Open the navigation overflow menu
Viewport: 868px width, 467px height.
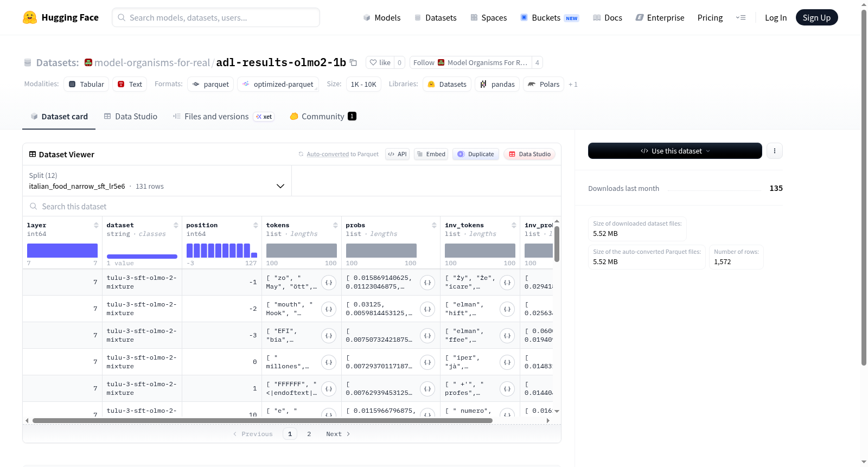coord(741,17)
